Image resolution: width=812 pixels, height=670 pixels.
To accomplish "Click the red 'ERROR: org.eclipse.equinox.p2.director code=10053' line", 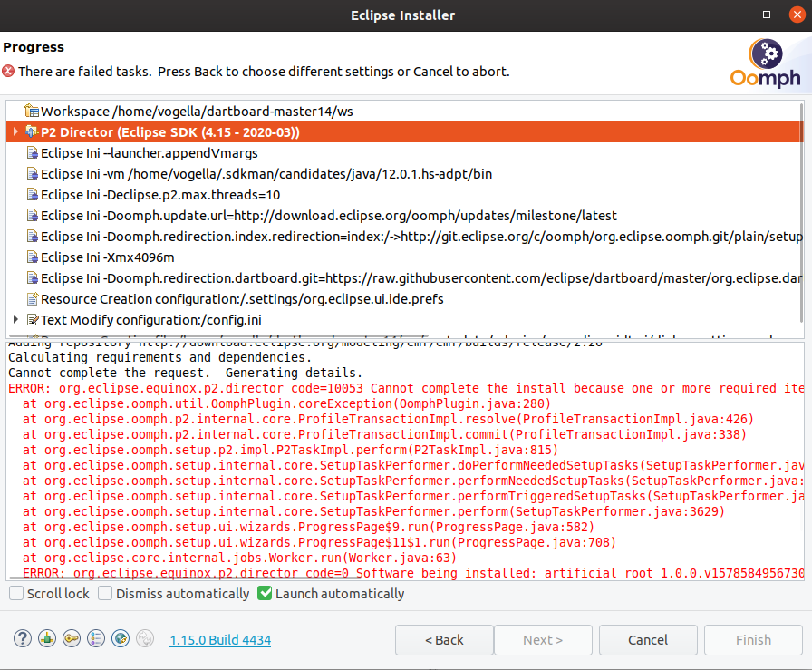I will point(405,388).
